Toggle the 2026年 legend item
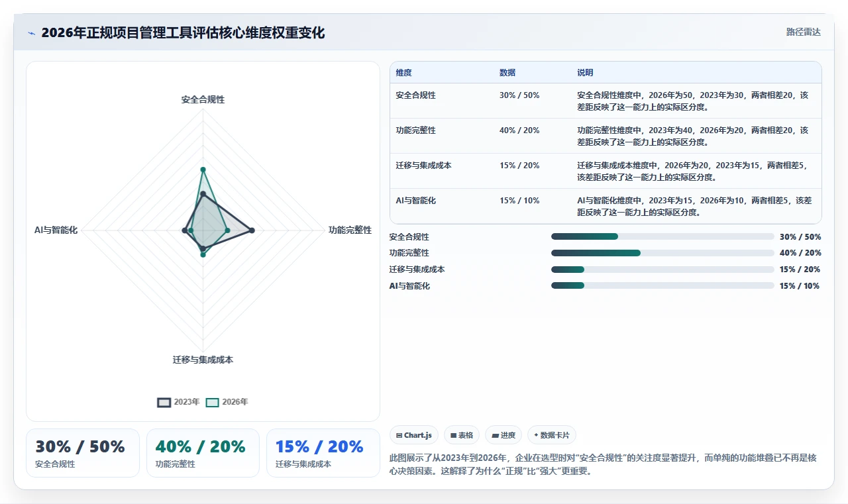This screenshot has height=504, width=848. (227, 402)
